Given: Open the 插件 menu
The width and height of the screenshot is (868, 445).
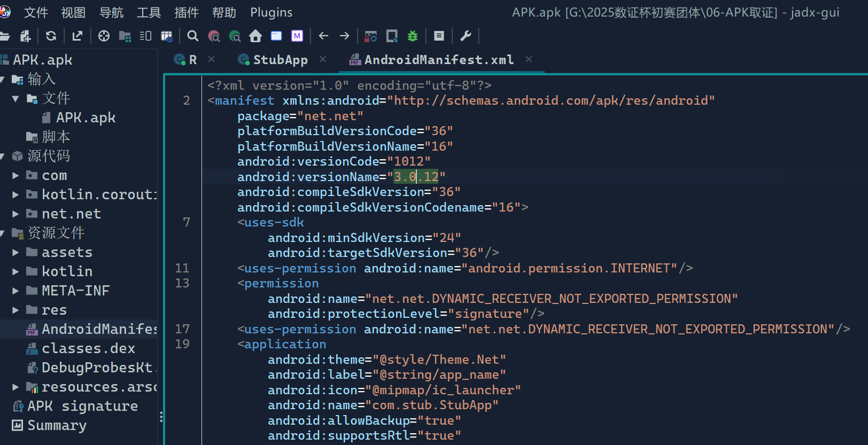Looking at the screenshot, I should (x=187, y=12).
